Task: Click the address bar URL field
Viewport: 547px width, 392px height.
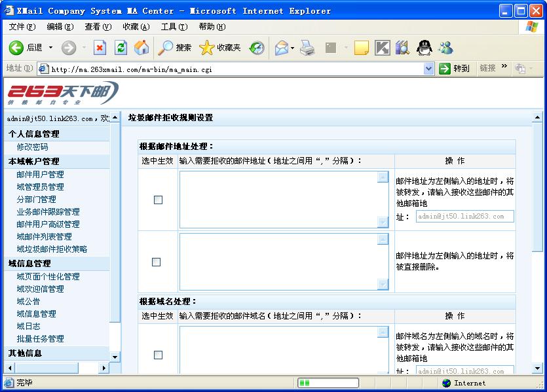Action: 236,69
